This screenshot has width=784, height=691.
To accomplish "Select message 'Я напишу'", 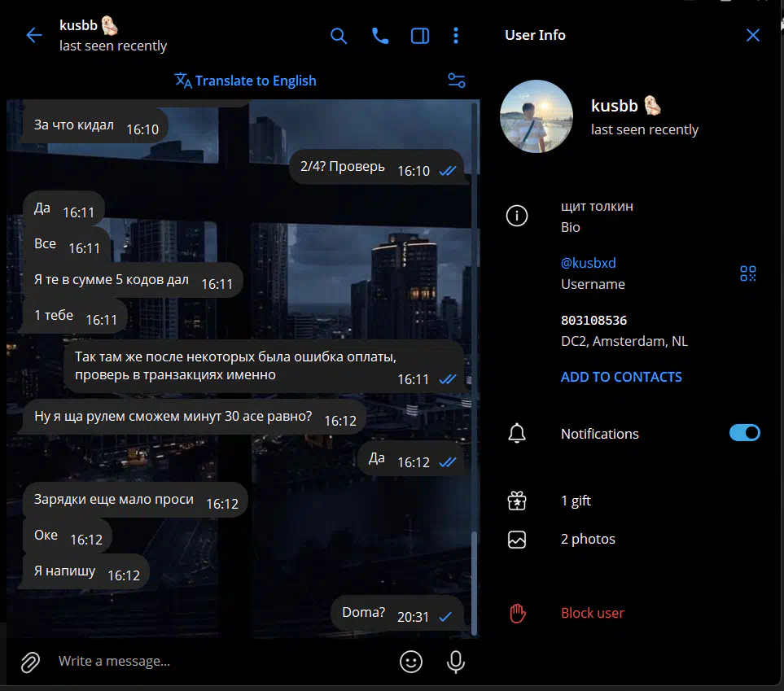I will click(86, 571).
